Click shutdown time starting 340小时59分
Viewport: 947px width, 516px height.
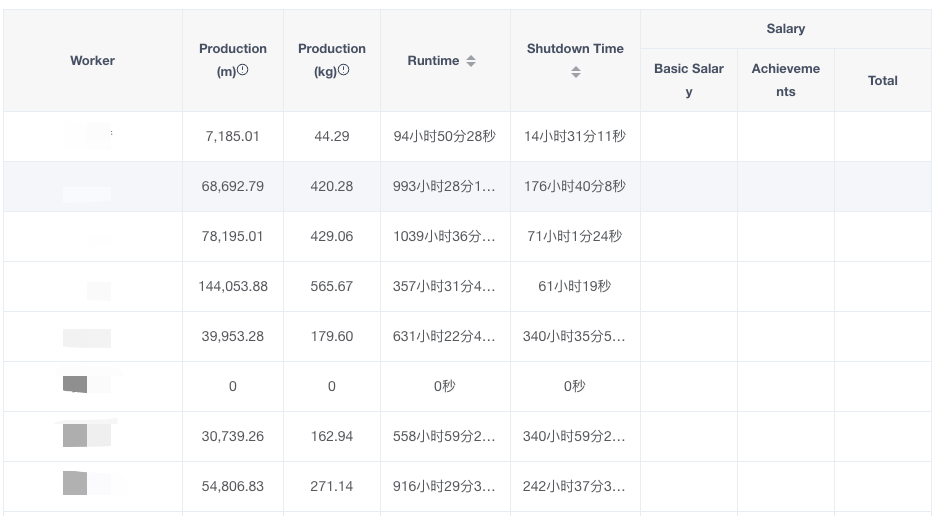pos(575,437)
